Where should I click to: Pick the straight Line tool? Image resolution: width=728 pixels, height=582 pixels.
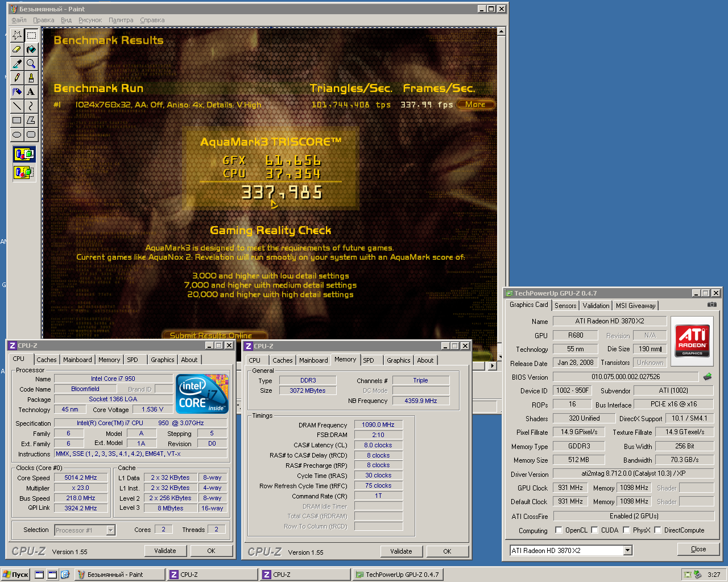pyautogui.click(x=17, y=106)
